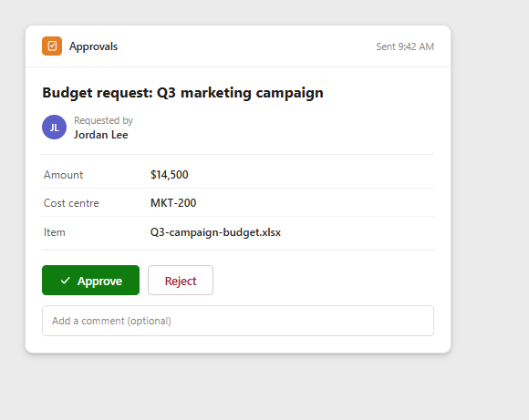Open the Q3-campaign-budget.xlsx item
The height and width of the screenshot is (420, 529).
(x=215, y=232)
